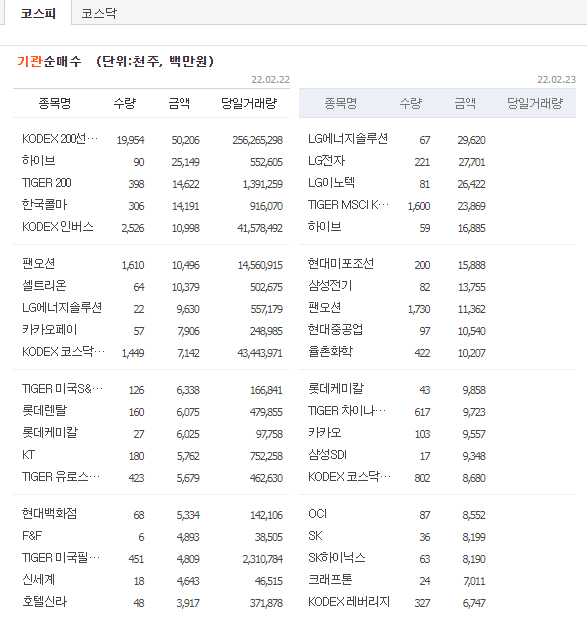The width and height of the screenshot is (587, 620).
Task: Open 하이브 link in the 22.02.23 table
Action: [325, 227]
